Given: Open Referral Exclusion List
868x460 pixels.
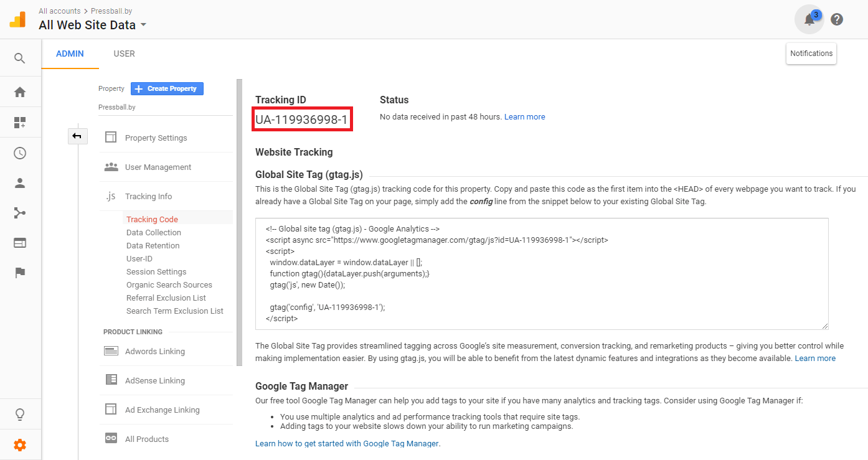Looking at the screenshot, I should (x=166, y=298).
